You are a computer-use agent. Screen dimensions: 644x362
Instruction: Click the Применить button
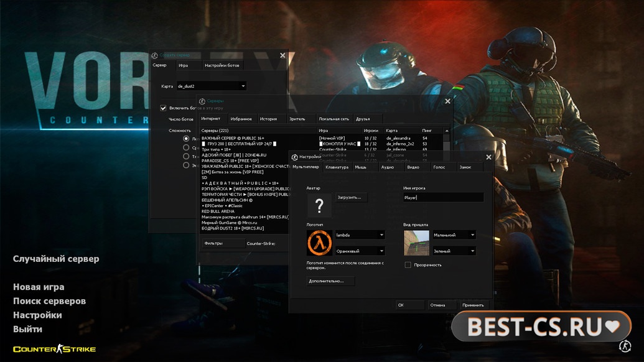click(474, 305)
